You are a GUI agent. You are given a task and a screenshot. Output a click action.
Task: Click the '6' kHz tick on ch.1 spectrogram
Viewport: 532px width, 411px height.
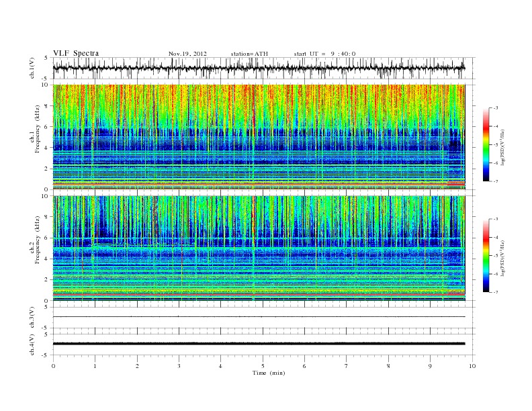click(x=46, y=127)
